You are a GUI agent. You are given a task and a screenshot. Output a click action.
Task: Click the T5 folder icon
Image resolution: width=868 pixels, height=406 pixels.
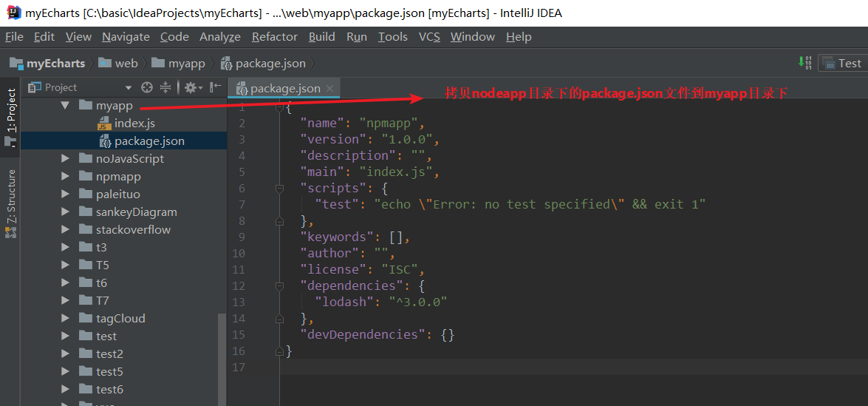(85, 265)
